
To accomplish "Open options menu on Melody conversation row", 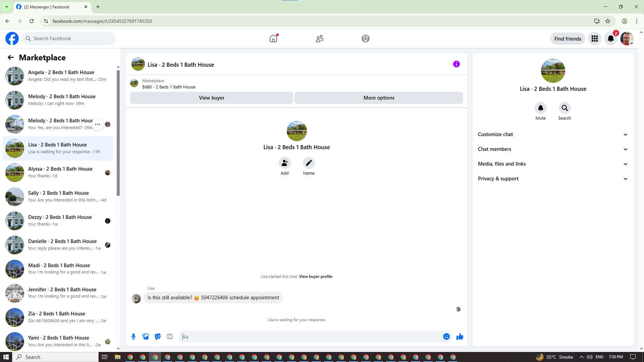I will tap(98, 124).
